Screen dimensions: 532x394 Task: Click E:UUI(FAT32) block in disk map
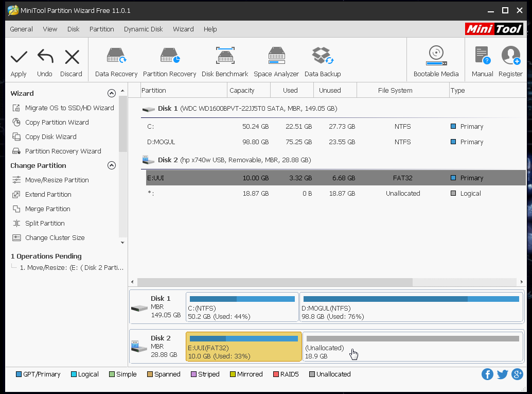pos(243,347)
